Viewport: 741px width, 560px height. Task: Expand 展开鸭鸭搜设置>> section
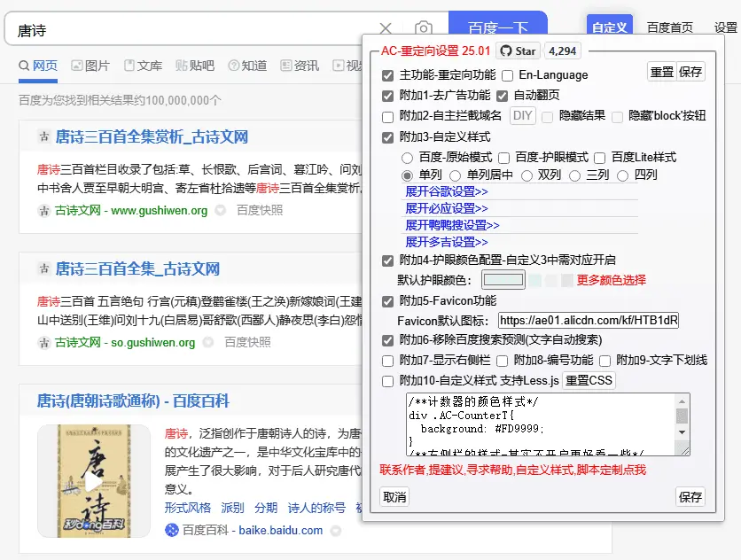[452, 225]
